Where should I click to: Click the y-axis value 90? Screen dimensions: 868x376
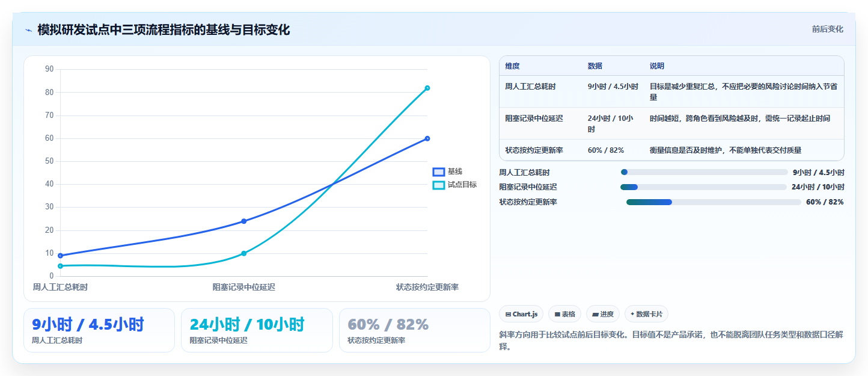coord(49,69)
